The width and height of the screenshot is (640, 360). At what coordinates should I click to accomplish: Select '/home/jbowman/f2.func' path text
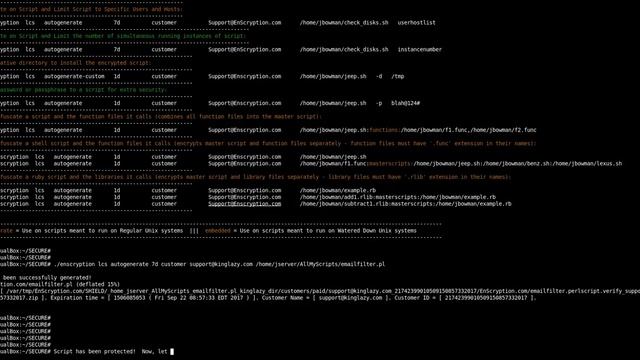pos(504,130)
